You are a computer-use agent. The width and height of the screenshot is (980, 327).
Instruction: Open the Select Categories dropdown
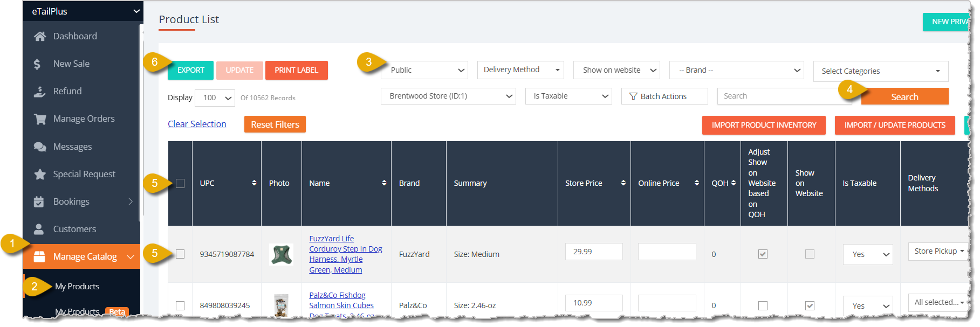pyautogui.click(x=881, y=71)
